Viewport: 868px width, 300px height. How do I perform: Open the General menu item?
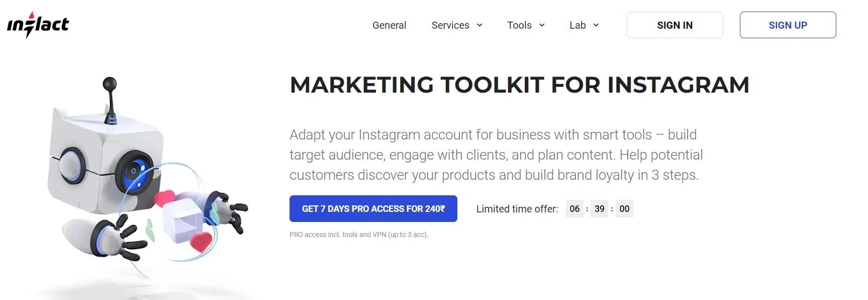pos(389,25)
